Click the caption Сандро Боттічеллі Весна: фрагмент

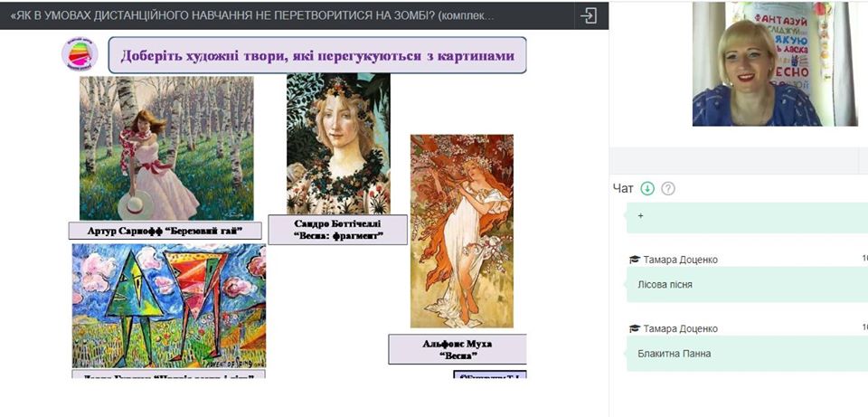pyautogui.click(x=337, y=230)
